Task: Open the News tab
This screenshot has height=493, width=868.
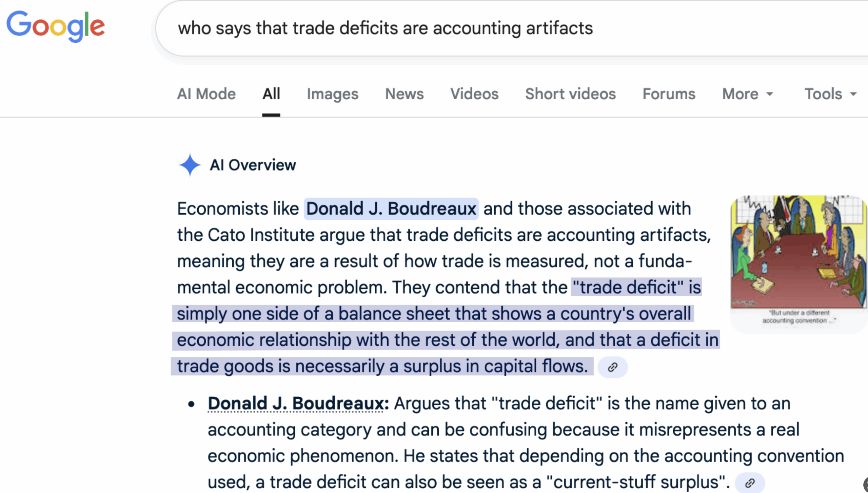Action: [404, 94]
